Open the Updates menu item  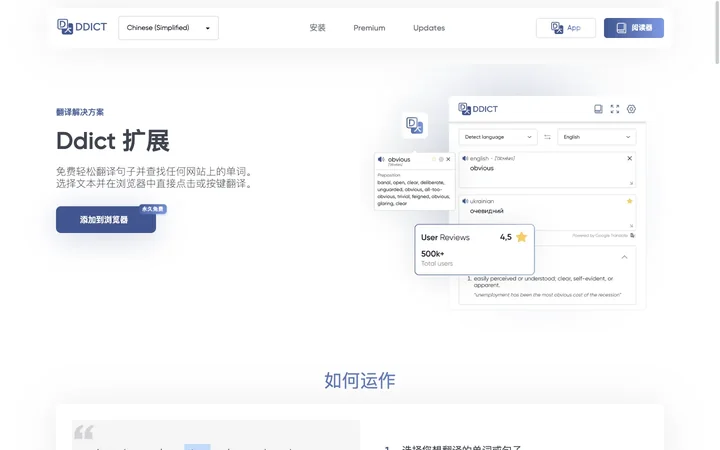pos(429,28)
